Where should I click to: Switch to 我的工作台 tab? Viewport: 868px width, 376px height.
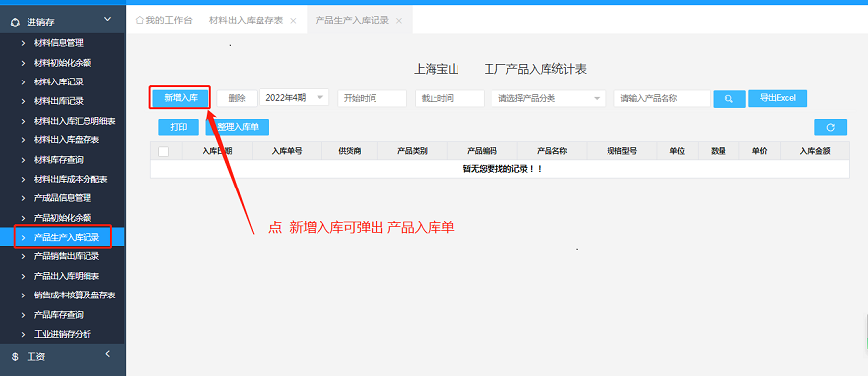(164, 20)
